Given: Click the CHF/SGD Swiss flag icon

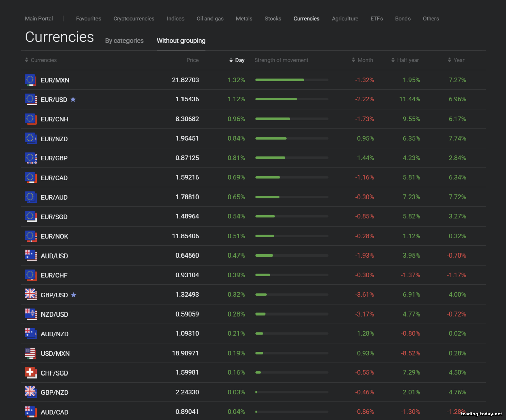Looking at the screenshot, I should point(31,373).
